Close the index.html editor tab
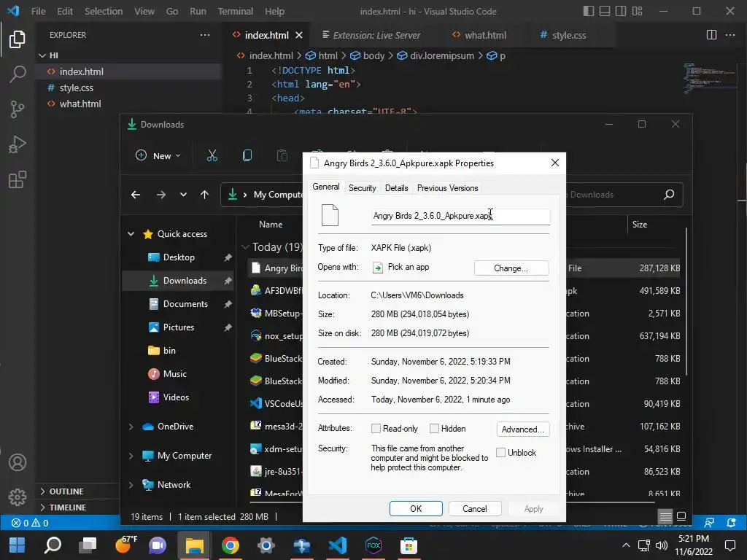This screenshot has width=747, height=560. (x=298, y=35)
